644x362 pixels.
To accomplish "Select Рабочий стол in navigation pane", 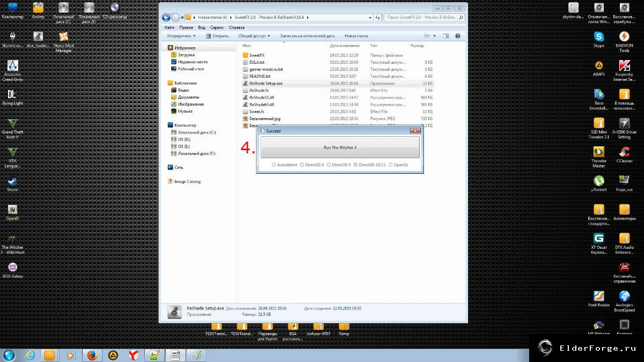I will tap(187, 69).
